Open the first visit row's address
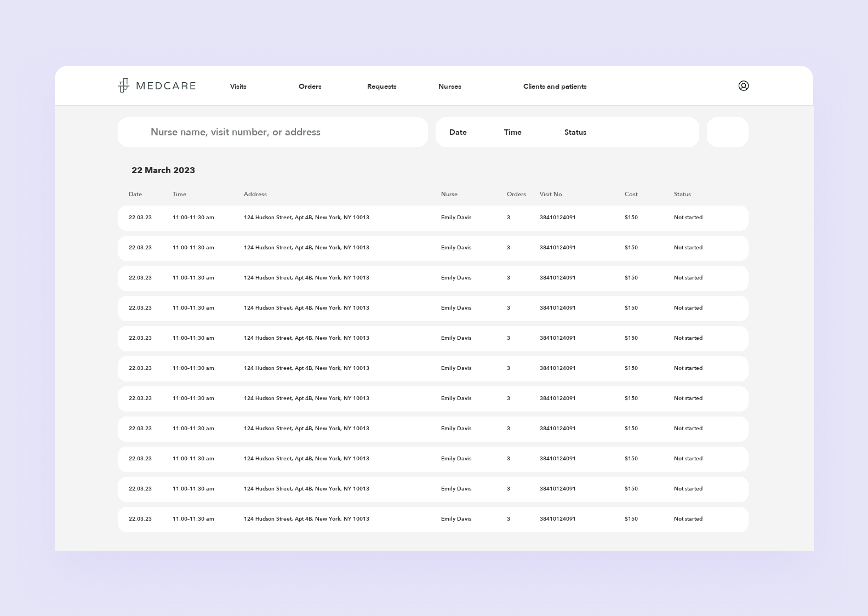Screen dimensions: 868x616 [x=306, y=218]
